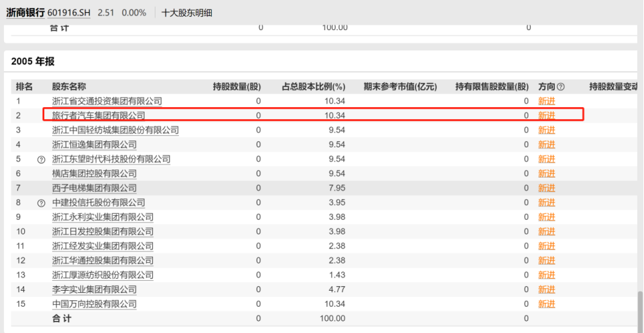Click 新进 in the 浙江省交通投资集团 row
Viewport: 644px width, 333px height.
(547, 101)
